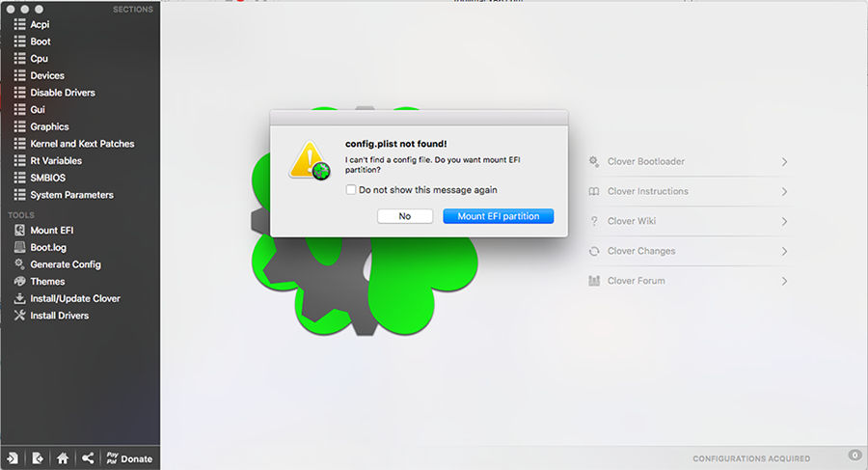Click the Clover Wiki question mark icon
The image size is (868, 470).
tap(594, 221)
